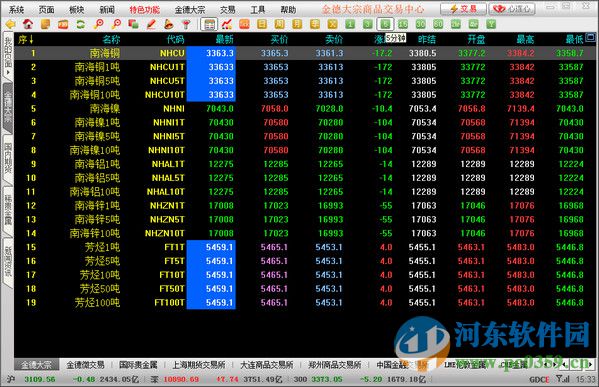599x387 pixels.
Task: Click the NHCU5T code cell
Action: (167, 81)
